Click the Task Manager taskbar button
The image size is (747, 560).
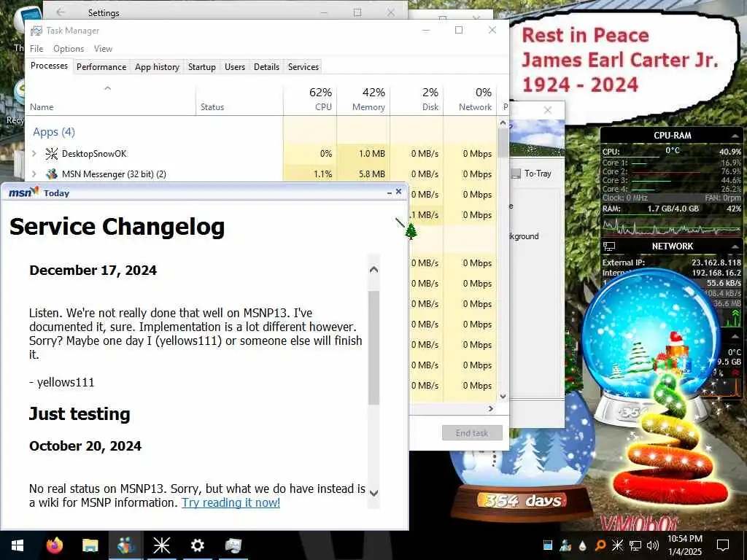(x=233, y=545)
